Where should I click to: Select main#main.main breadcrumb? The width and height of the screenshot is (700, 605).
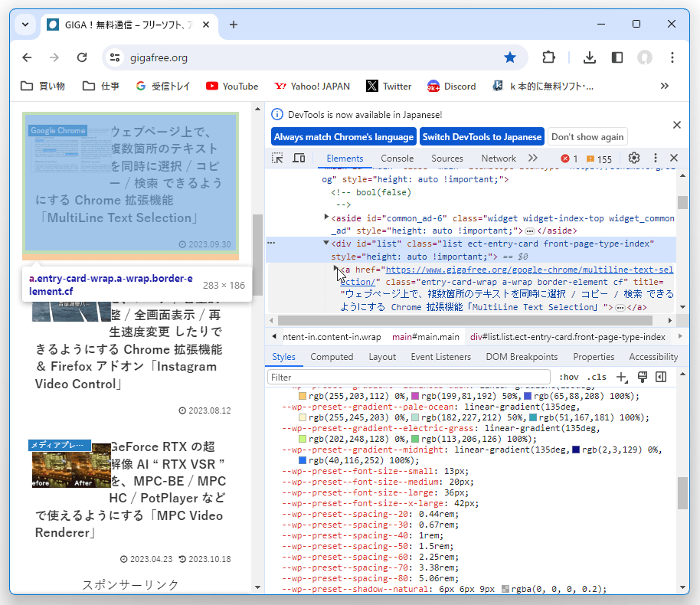pyautogui.click(x=426, y=337)
